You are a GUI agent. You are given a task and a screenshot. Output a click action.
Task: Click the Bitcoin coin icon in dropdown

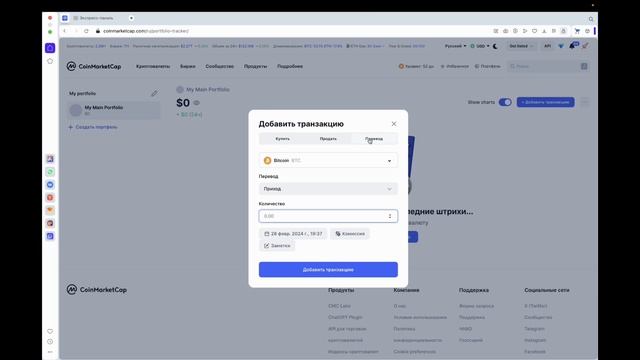tap(267, 160)
